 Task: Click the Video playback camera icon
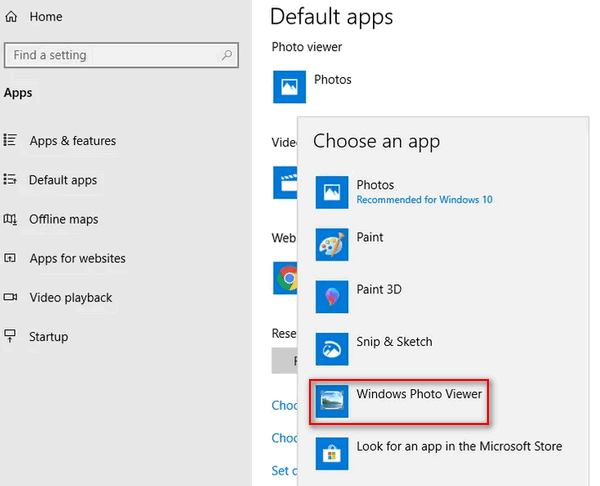[10, 297]
